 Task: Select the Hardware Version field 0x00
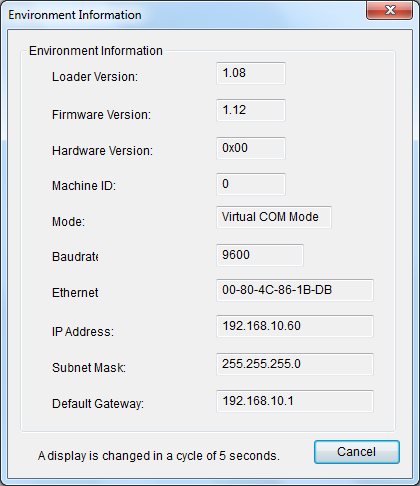tap(251, 148)
